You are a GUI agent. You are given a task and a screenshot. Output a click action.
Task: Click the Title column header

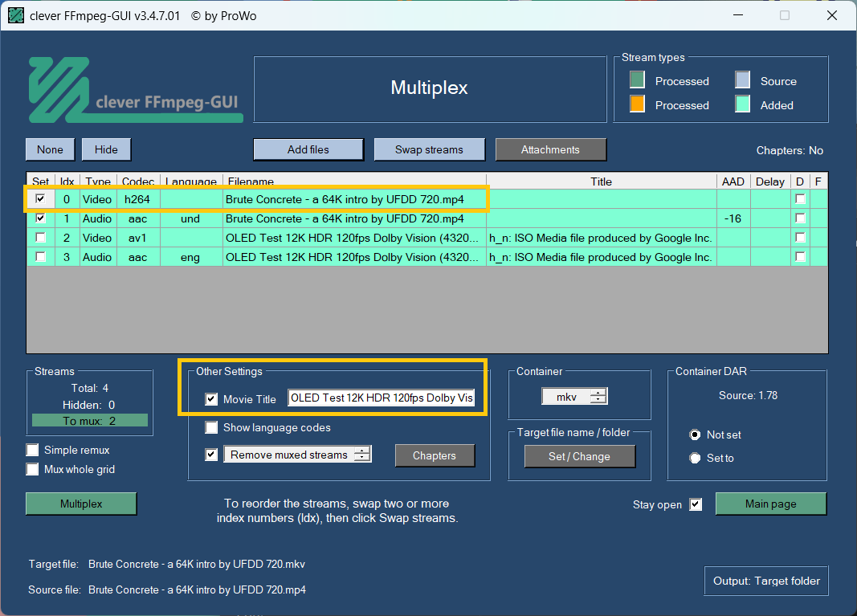click(x=602, y=181)
